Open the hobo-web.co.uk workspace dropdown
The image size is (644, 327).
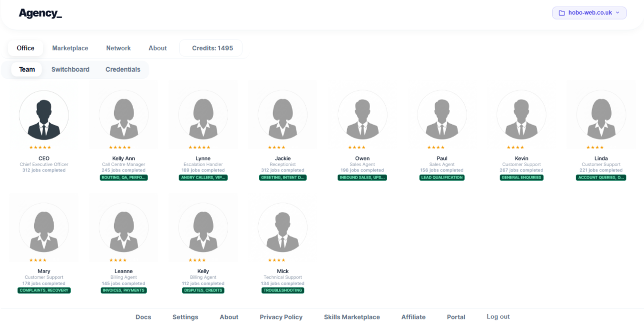point(589,13)
